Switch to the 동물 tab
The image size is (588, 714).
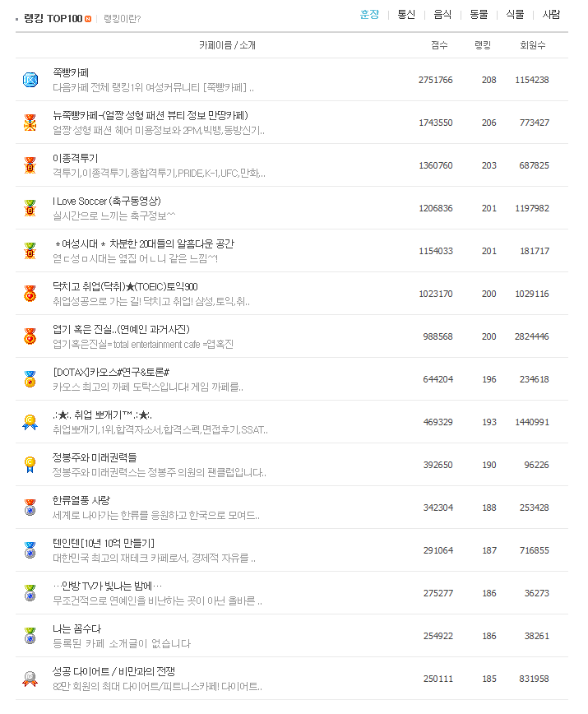tap(479, 15)
